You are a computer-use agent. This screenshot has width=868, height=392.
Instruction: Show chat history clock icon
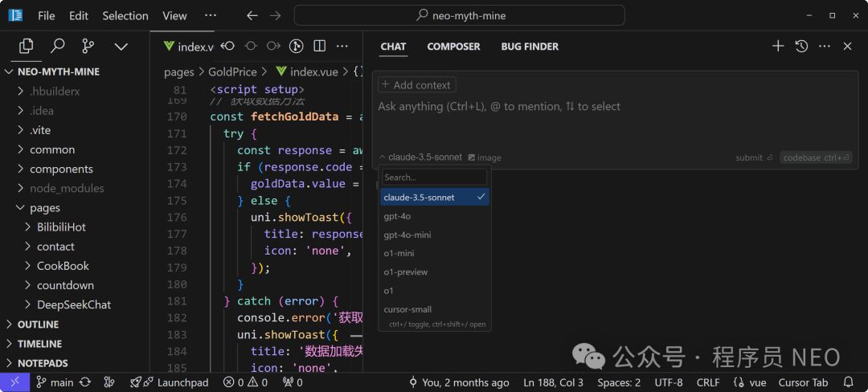(x=801, y=47)
